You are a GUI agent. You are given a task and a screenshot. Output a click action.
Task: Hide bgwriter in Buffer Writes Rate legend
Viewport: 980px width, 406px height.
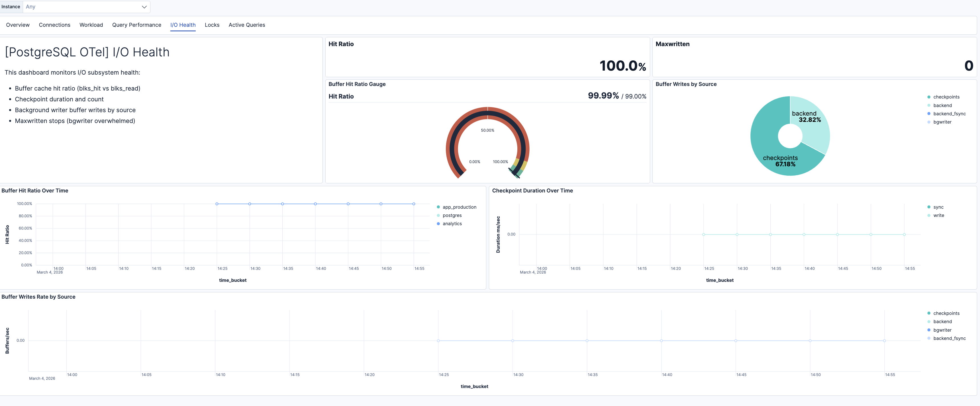(x=942, y=330)
